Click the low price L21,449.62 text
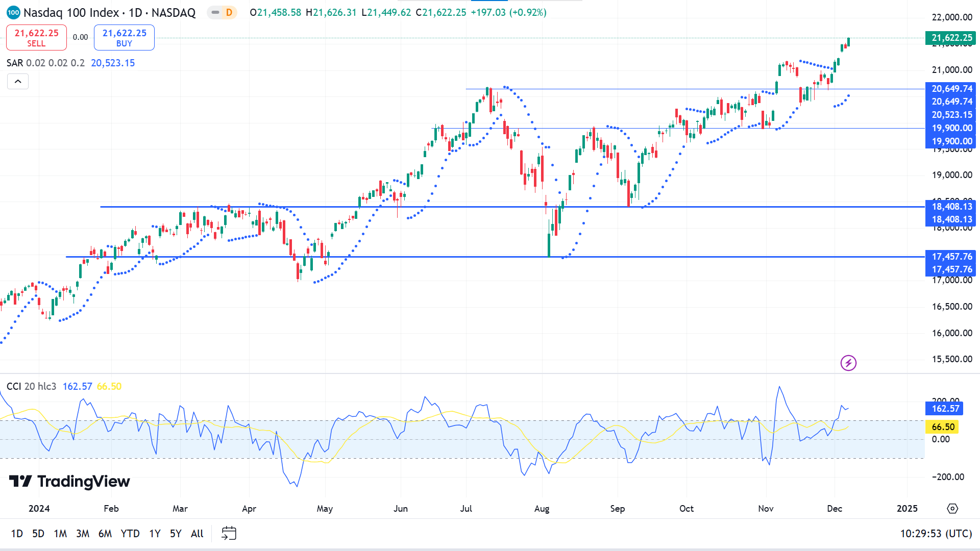The width and height of the screenshot is (980, 551). point(386,12)
